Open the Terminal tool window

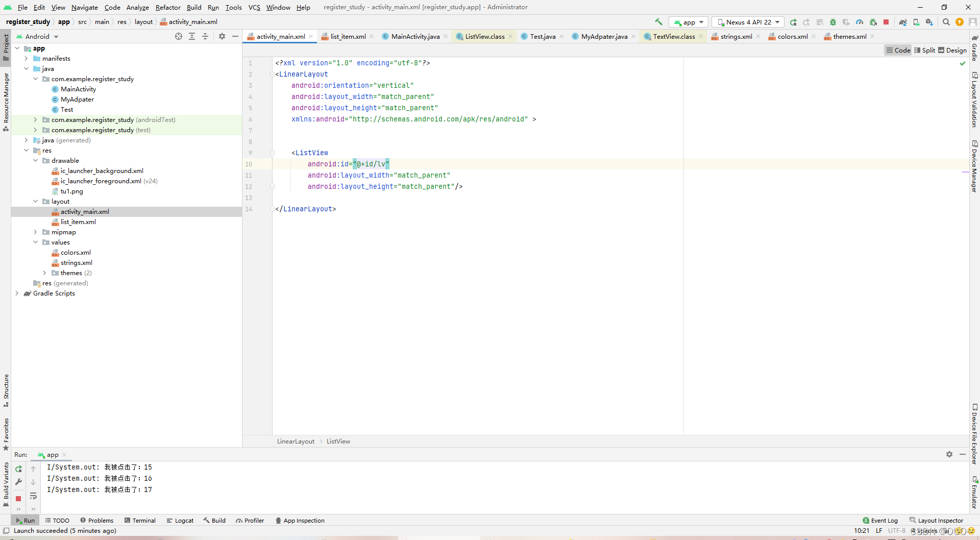[140, 520]
